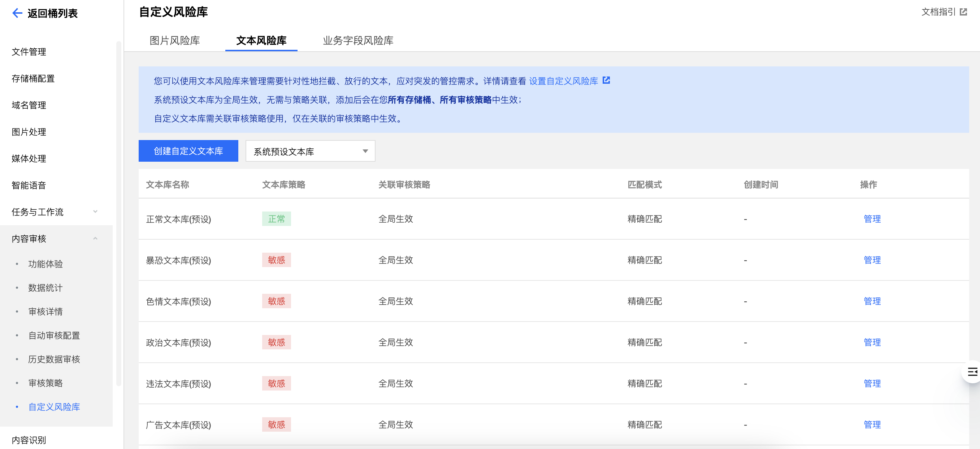Open 自动审核配置 submenu item
Screen dimensions: 980x449
pos(54,335)
